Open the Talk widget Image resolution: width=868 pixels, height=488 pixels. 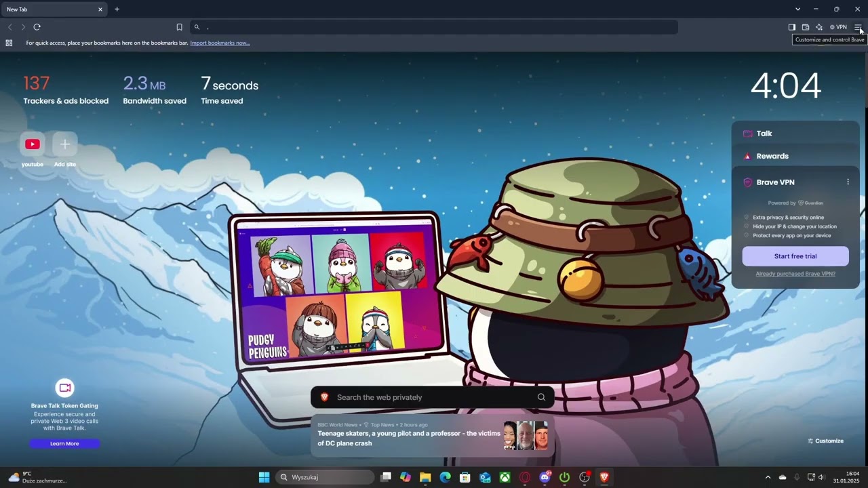pyautogui.click(x=795, y=134)
